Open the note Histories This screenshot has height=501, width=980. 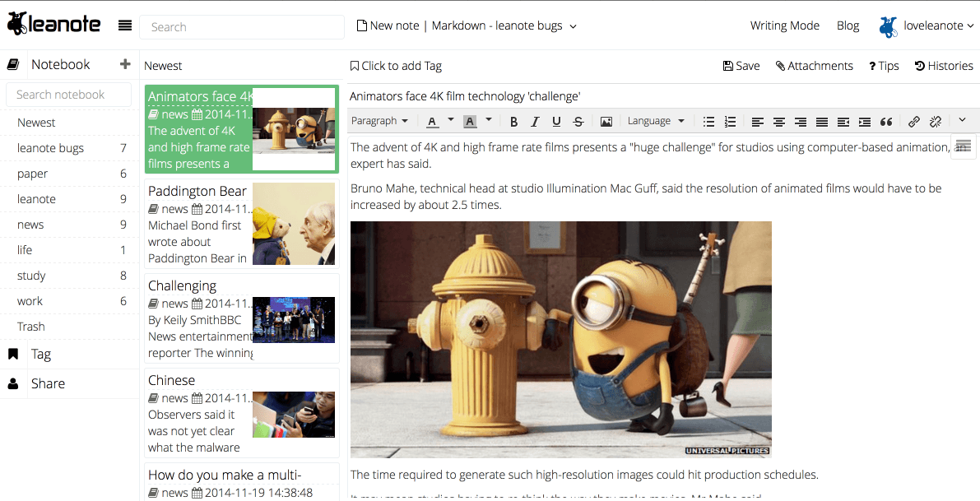[944, 66]
